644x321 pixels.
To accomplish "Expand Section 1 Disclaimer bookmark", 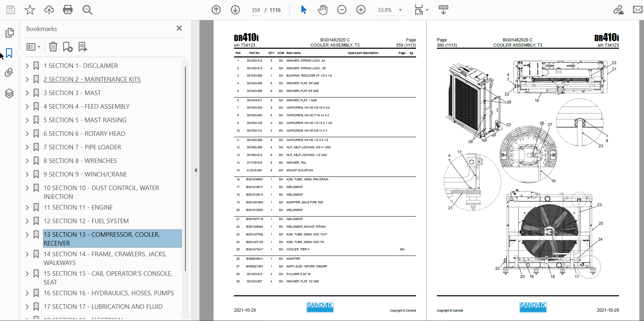I will tap(27, 65).
